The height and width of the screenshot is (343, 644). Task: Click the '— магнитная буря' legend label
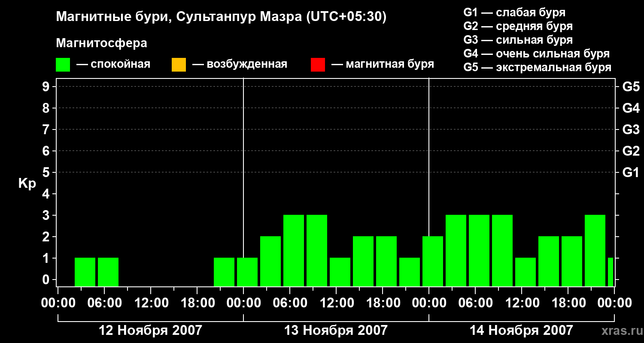pyautogui.click(x=383, y=65)
